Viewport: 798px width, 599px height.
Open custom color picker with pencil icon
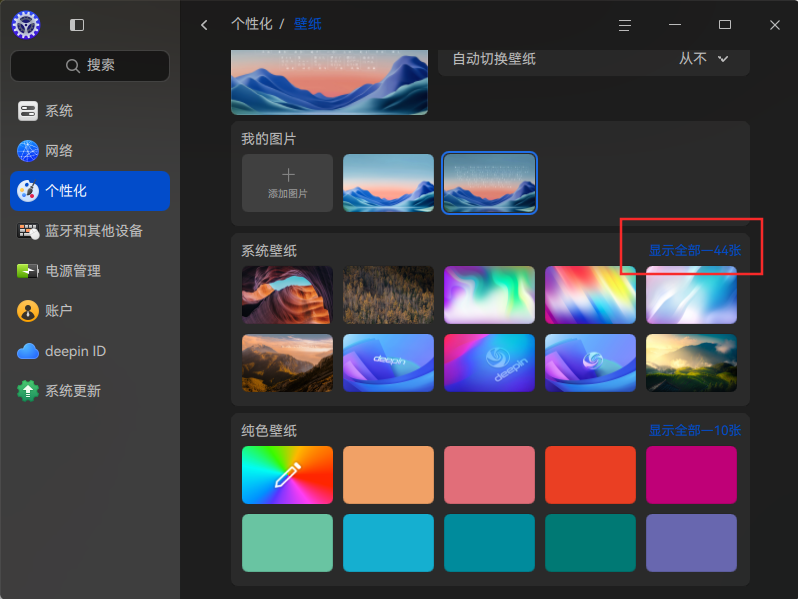click(288, 475)
